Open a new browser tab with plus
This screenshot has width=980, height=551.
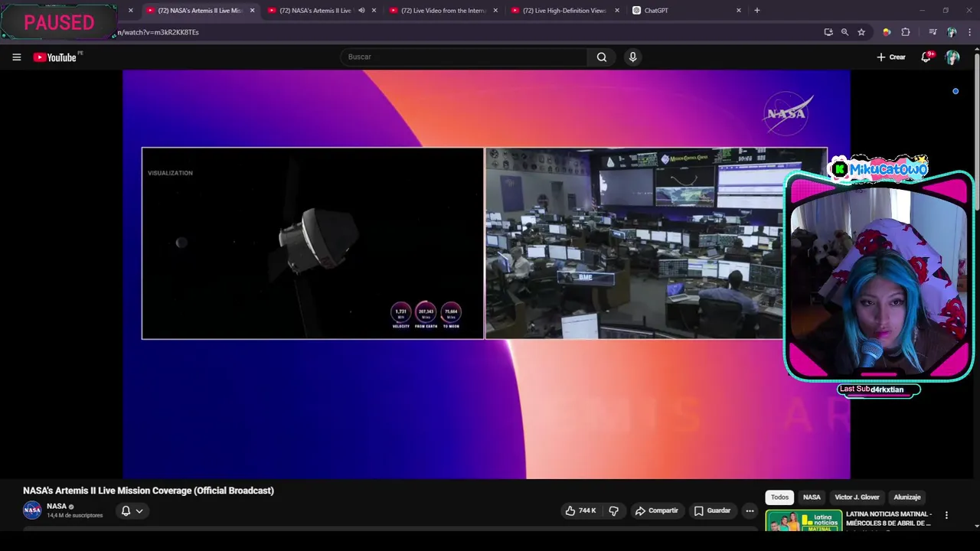[757, 11]
